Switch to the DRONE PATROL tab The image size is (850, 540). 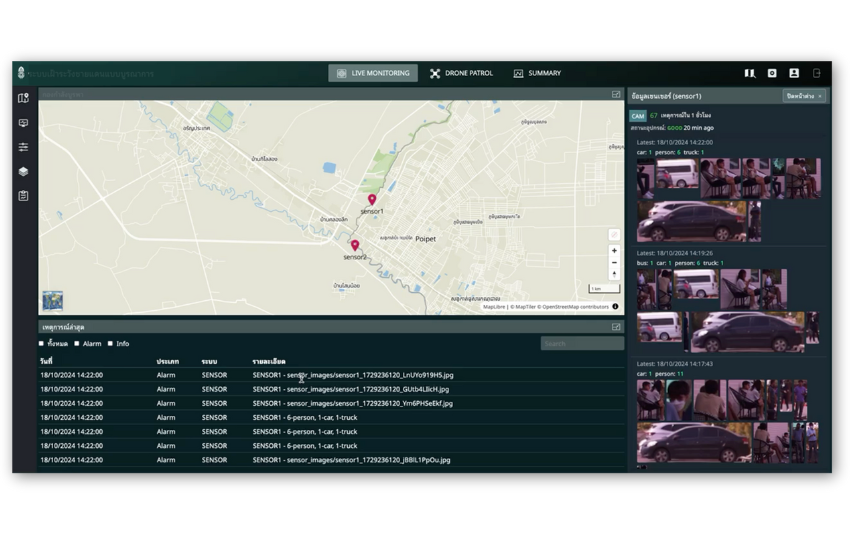click(461, 73)
